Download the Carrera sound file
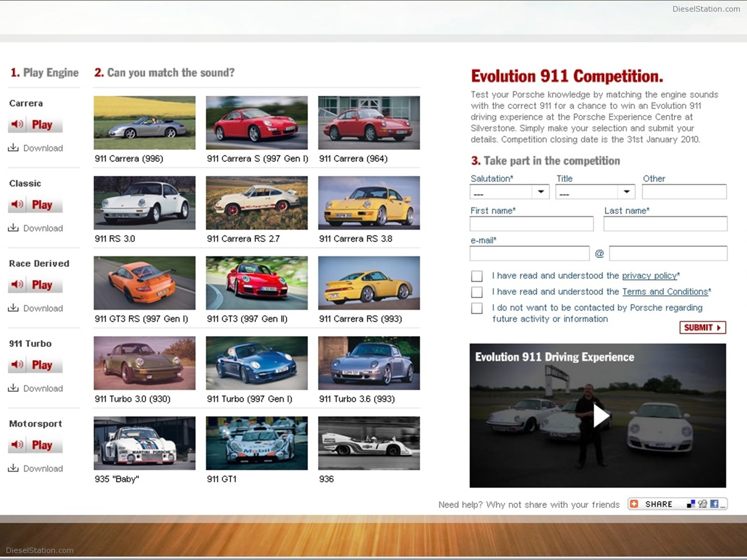Image resolution: width=747 pixels, height=560 pixels. [x=35, y=148]
